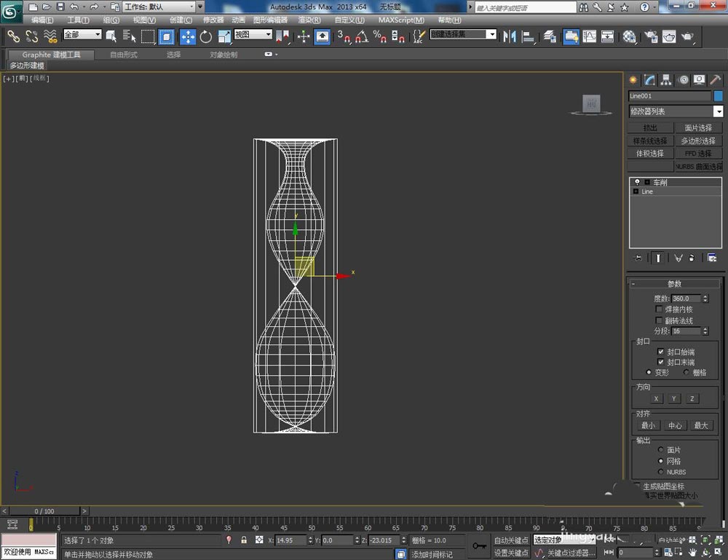Click the object color swatch beside Line001
728x560 pixels.
(x=718, y=96)
